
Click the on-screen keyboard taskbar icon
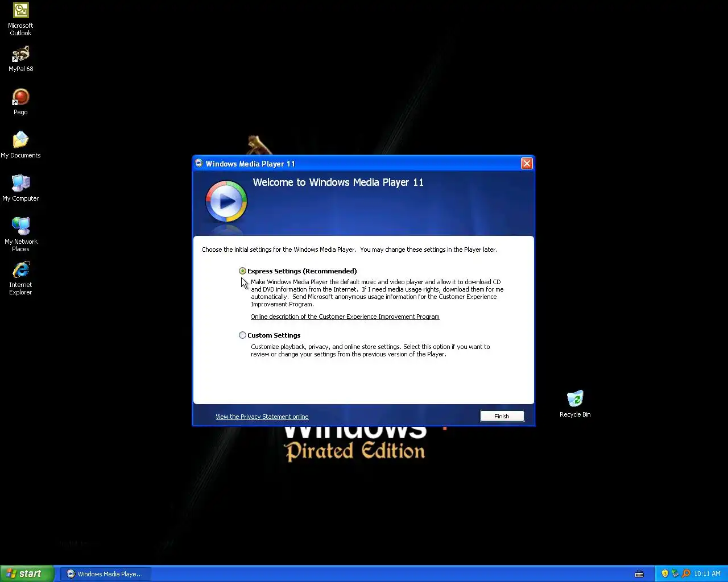point(639,574)
